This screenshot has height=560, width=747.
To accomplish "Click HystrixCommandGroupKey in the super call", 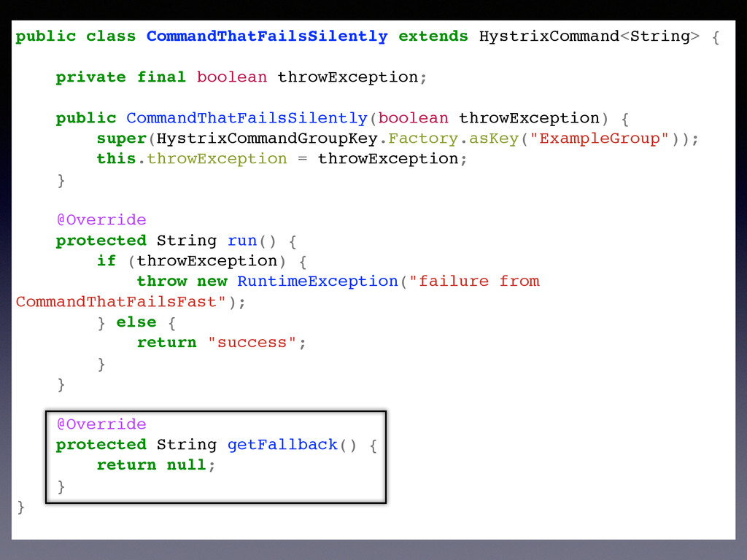I will (267, 139).
